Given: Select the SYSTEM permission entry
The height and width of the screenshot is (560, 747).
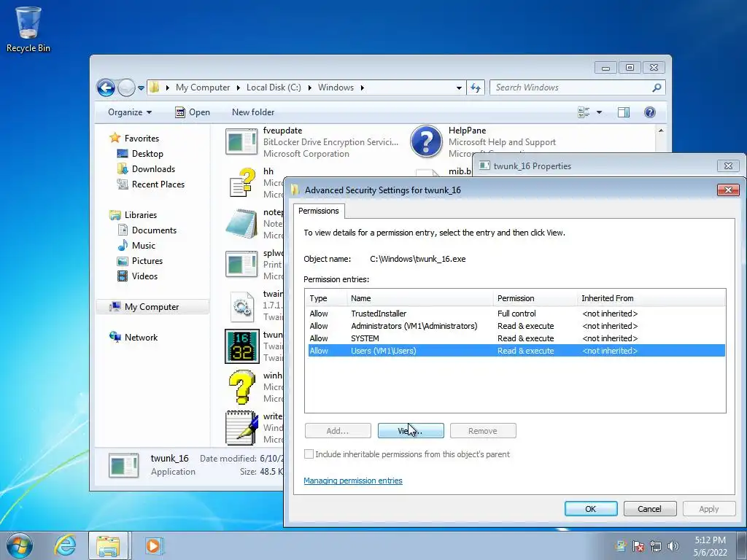Looking at the screenshot, I should click(516, 338).
